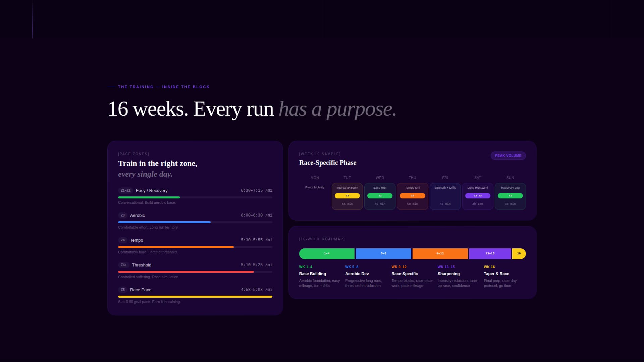Click the Z4 zone badge beside Tempo
This screenshot has width=644, height=362.
pyautogui.click(x=123, y=240)
